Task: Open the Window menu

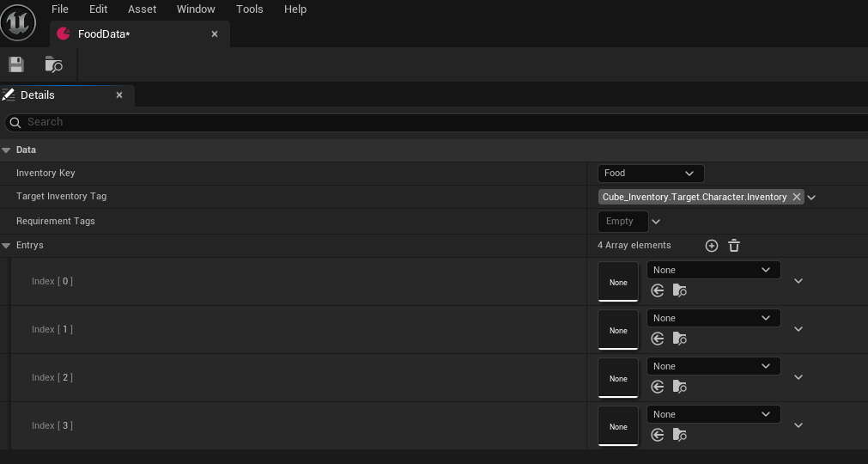Action: coord(196,9)
